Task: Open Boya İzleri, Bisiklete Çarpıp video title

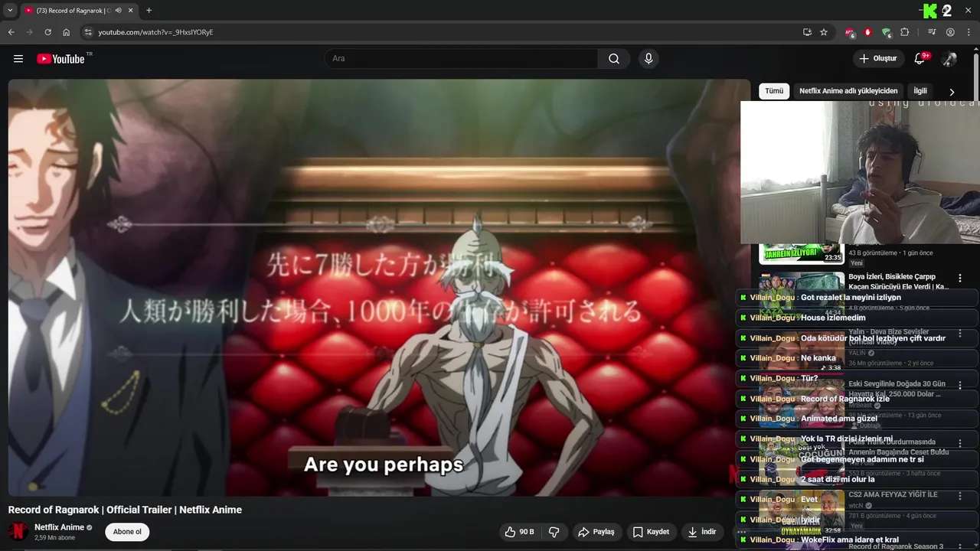Action: coord(898,282)
